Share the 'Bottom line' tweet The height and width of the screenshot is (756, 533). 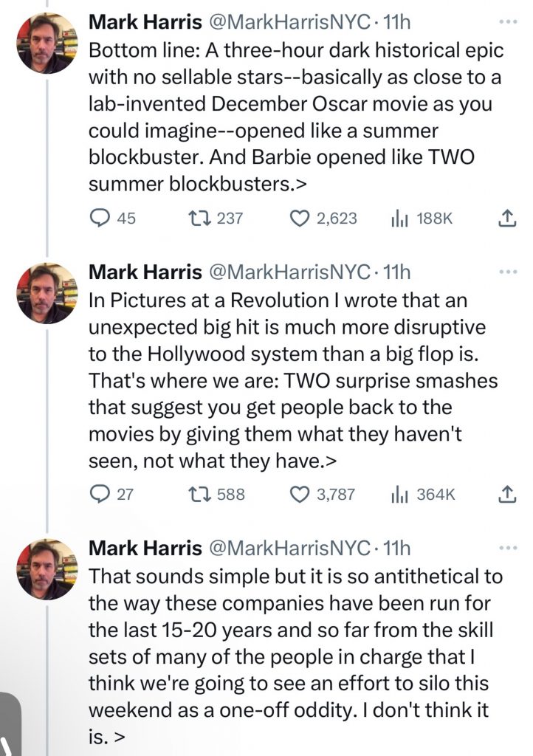pyautogui.click(x=506, y=218)
